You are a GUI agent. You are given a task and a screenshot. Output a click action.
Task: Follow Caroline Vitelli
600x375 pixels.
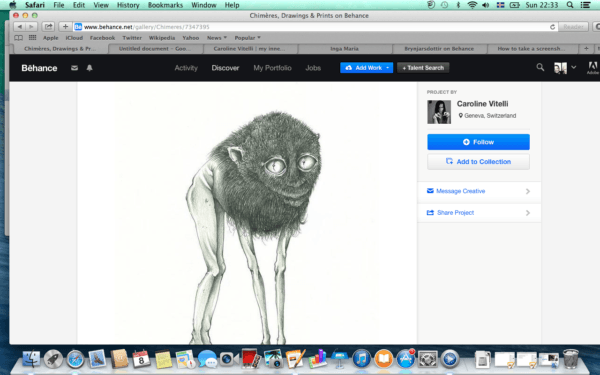point(478,142)
